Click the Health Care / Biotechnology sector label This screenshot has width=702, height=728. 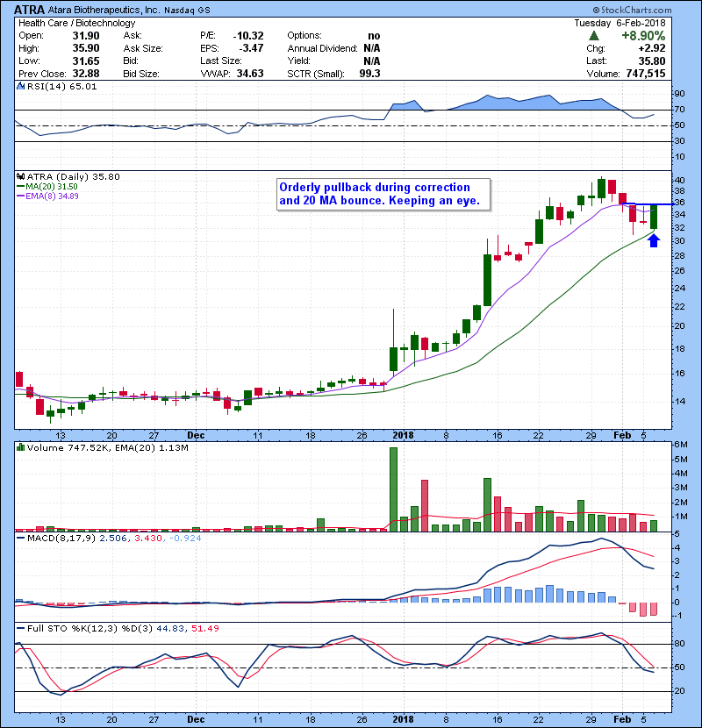[76, 23]
